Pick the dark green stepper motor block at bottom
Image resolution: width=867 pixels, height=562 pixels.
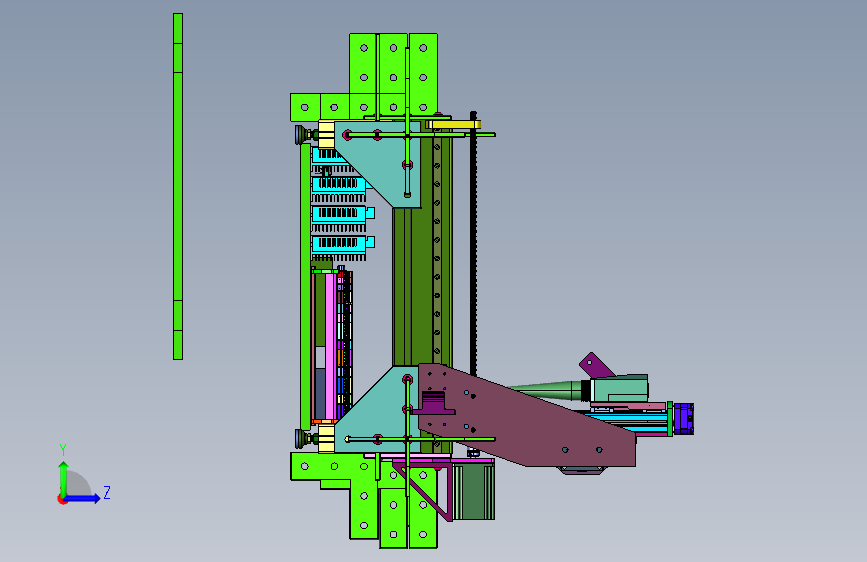pos(473,492)
